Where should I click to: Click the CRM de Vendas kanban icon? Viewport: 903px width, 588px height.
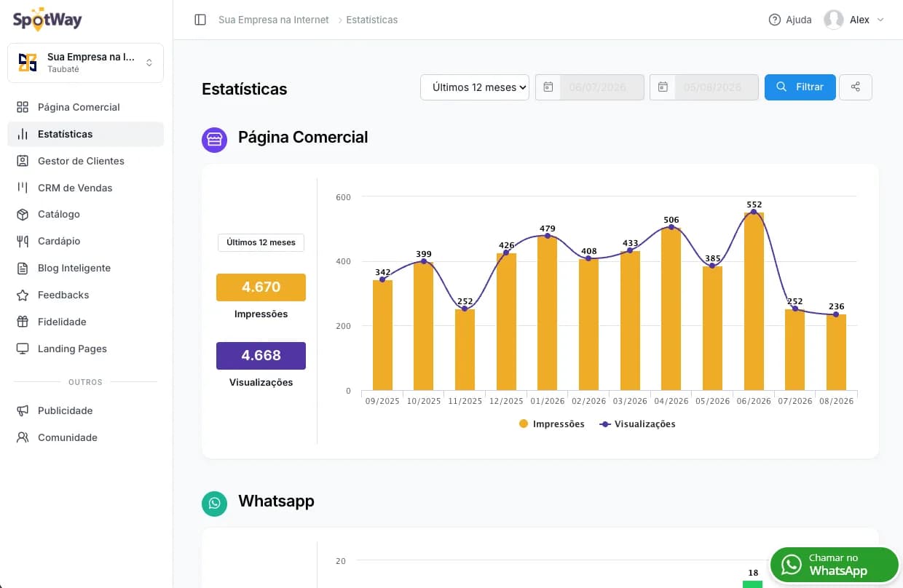(23, 188)
